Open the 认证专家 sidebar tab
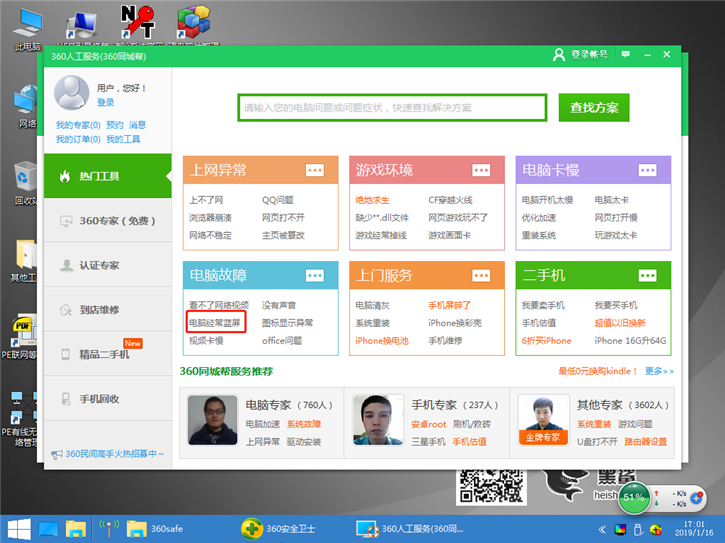This screenshot has height=543, width=725. [x=108, y=265]
